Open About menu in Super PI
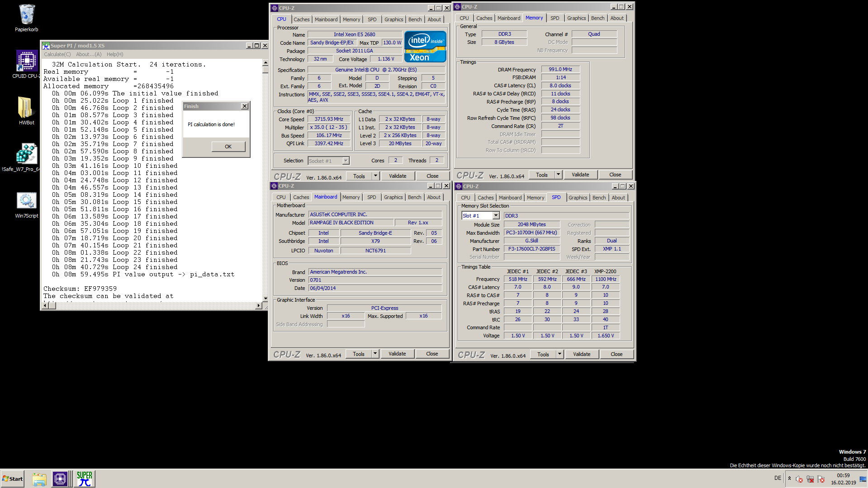Viewport: 868px width, 488px height. point(89,54)
